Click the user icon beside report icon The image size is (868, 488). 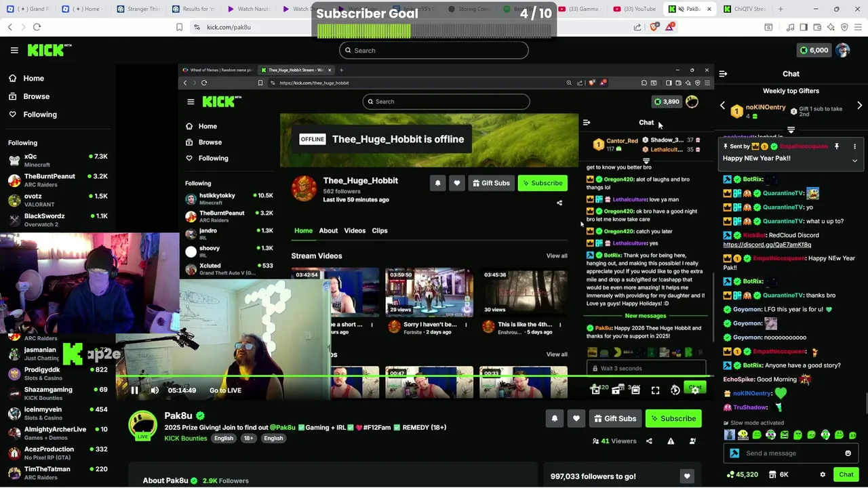692,441
